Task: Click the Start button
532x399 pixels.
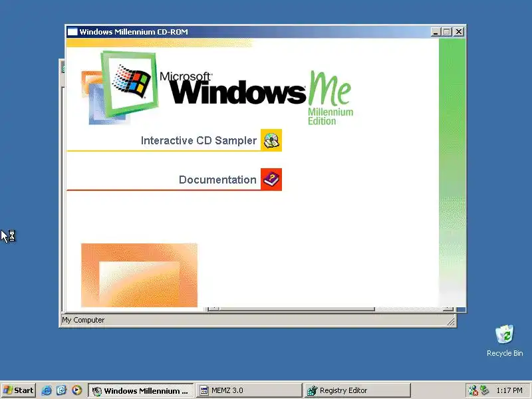Action: point(19,390)
